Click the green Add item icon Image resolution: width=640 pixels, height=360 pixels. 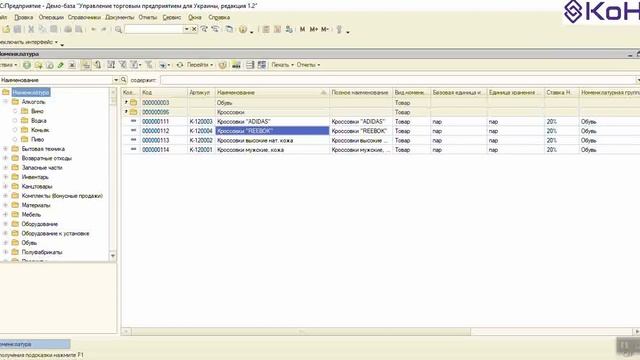point(27,65)
